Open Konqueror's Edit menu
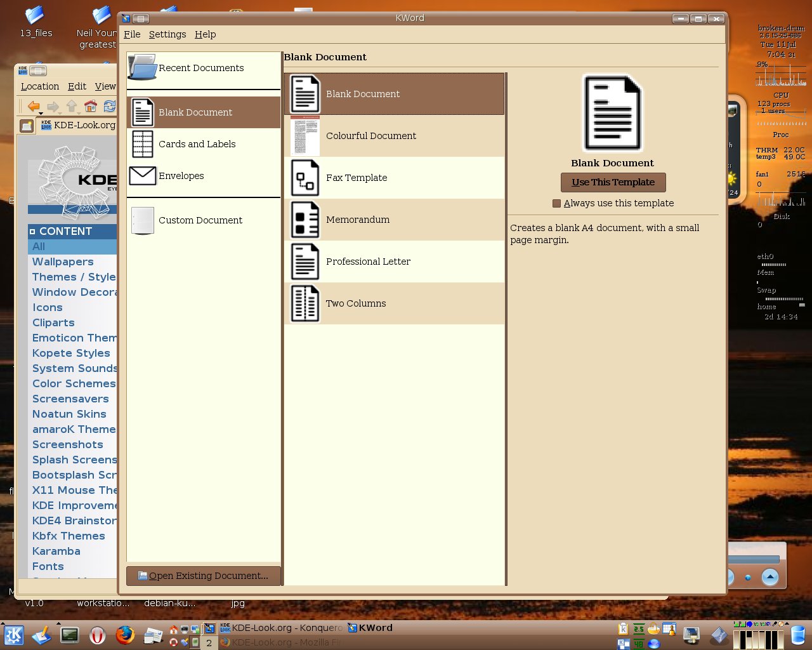This screenshot has width=812, height=650. (77, 86)
